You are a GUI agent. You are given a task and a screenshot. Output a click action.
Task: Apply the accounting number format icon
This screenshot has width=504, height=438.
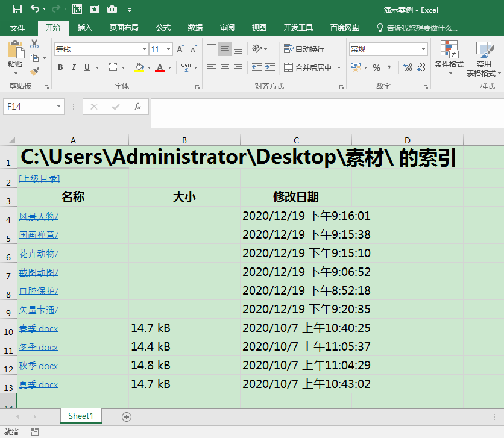coord(356,67)
